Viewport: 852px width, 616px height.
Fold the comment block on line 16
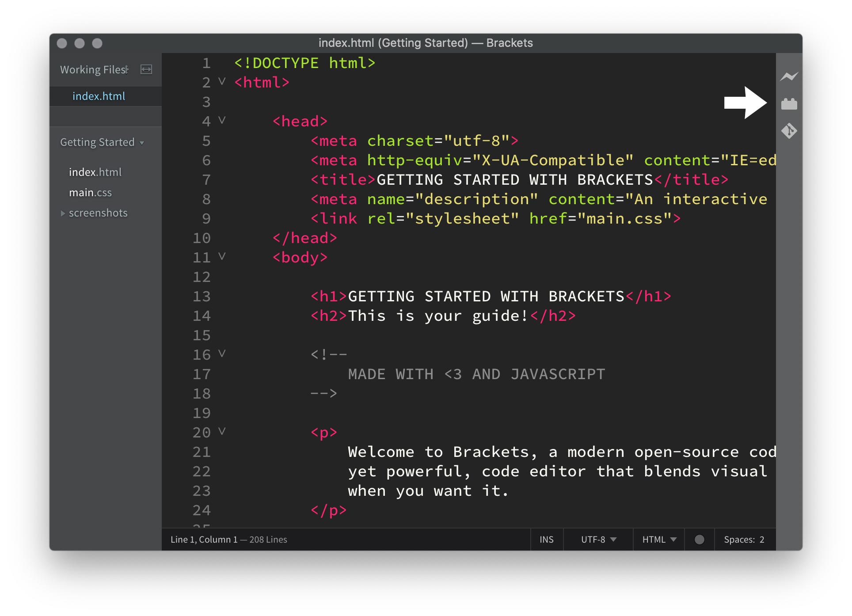(x=222, y=354)
